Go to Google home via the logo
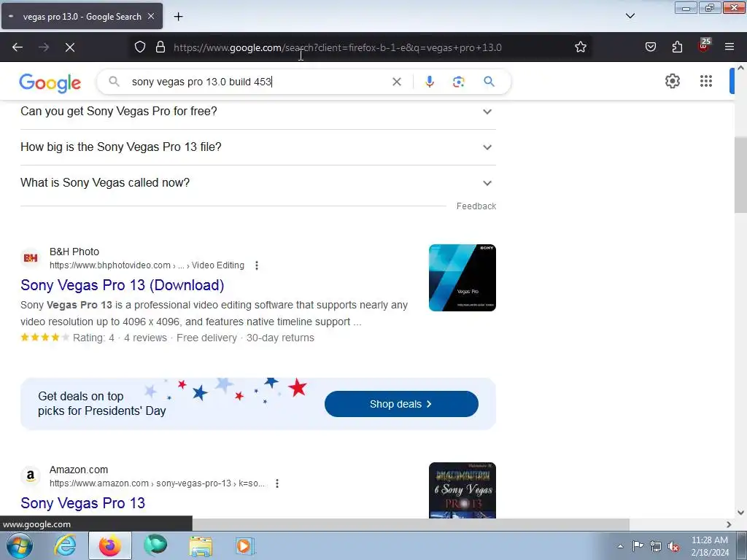The width and height of the screenshot is (747, 560). (50, 83)
